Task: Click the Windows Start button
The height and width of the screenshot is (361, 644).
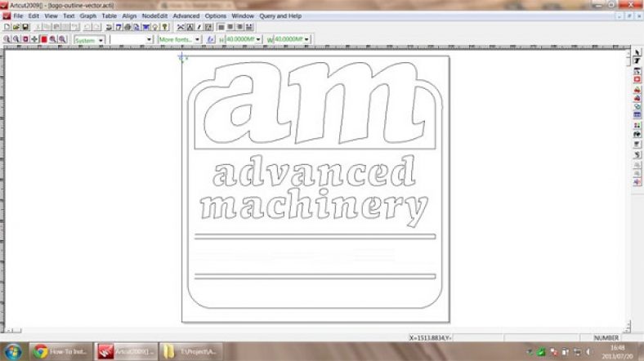Action: (12, 352)
